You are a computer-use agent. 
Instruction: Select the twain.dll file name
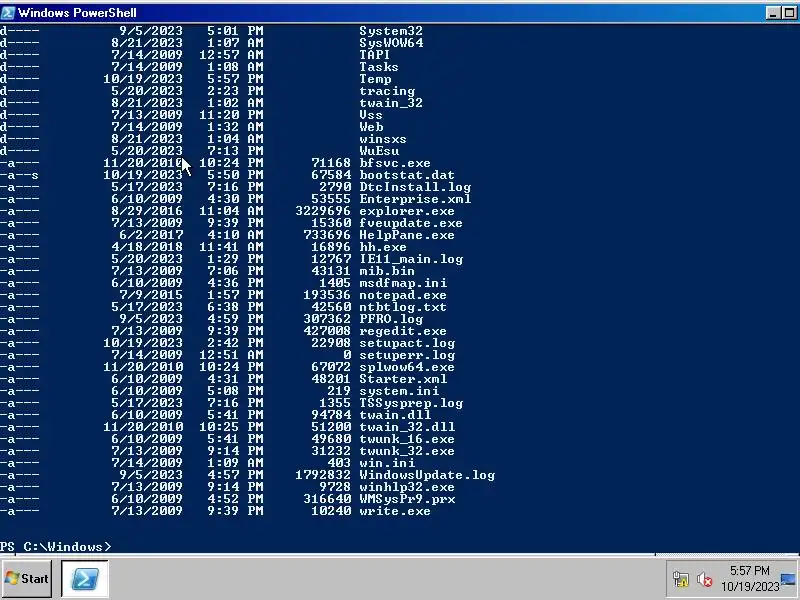point(395,415)
